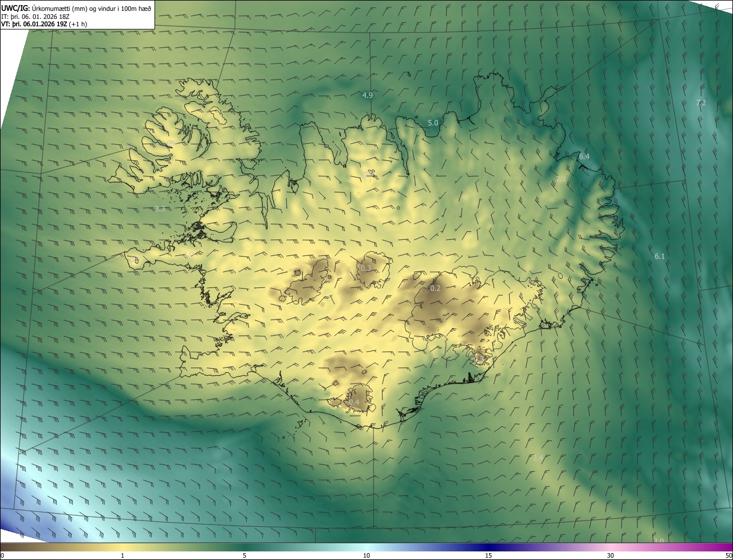
Task: Click the color scale tick label '5'
Action: click(x=245, y=555)
